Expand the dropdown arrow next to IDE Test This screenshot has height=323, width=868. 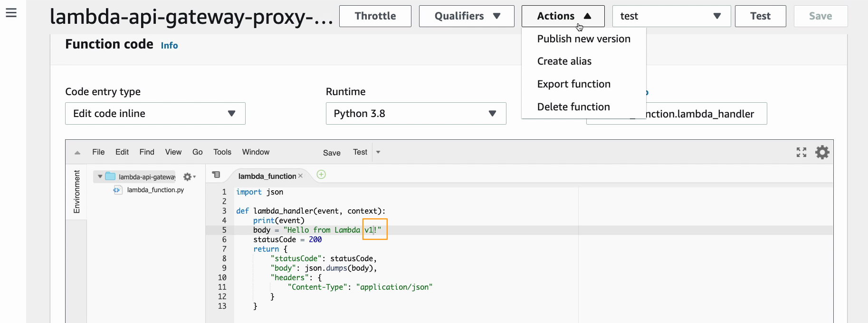[x=378, y=152]
